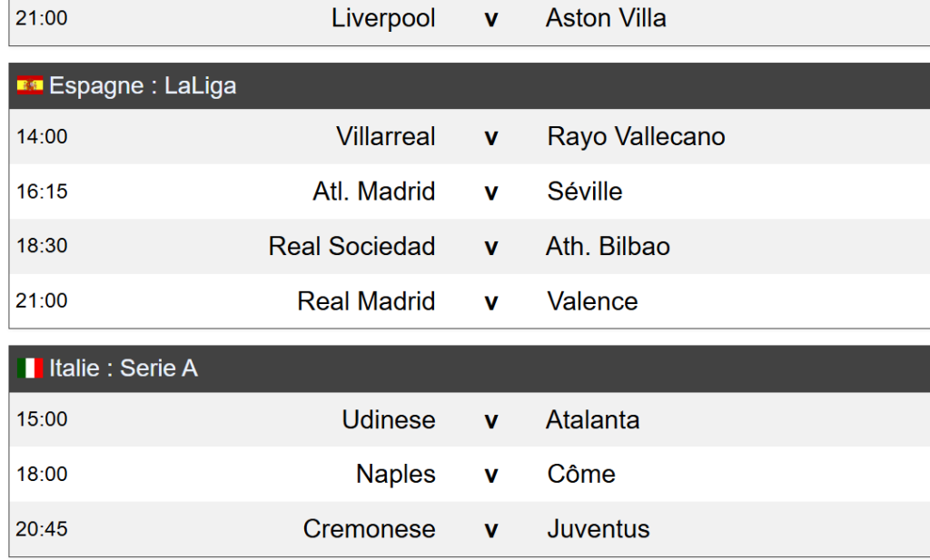This screenshot has width=930, height=560.
Task: Click on Ath. Bilbao
Action: 608,246
